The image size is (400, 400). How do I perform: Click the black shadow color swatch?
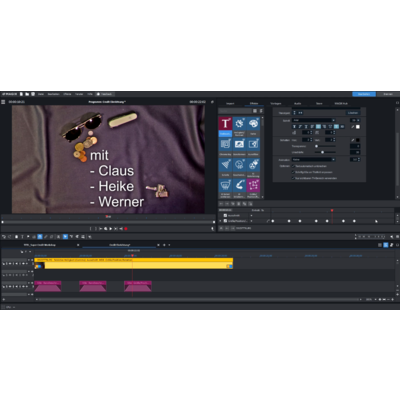(x=358, y=140)
